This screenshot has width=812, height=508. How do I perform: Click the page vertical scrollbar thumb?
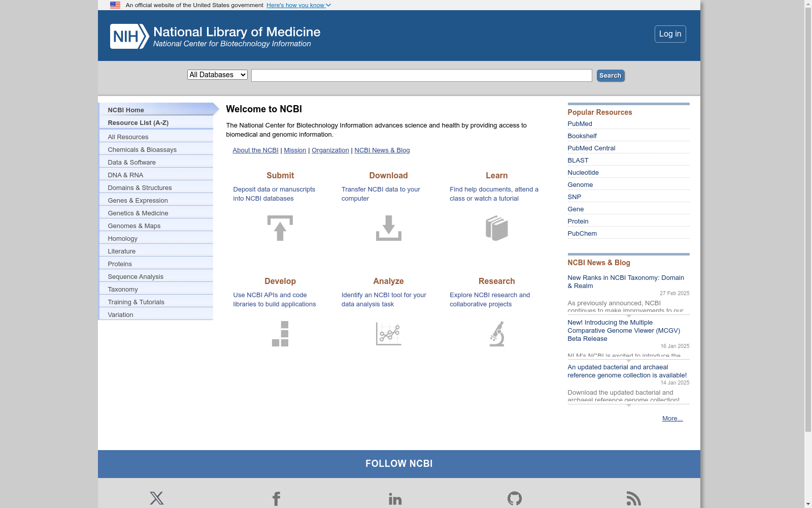click(x=808, y=219)
